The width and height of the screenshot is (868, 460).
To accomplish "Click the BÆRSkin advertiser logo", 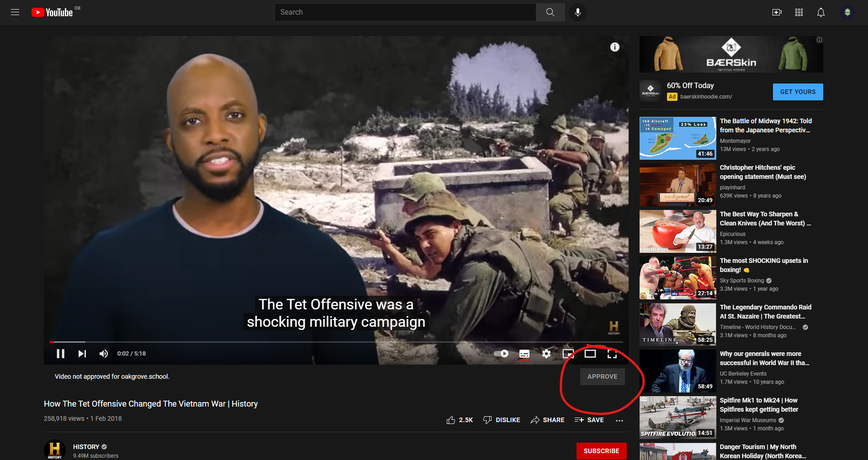I will [x=651, y=91].
